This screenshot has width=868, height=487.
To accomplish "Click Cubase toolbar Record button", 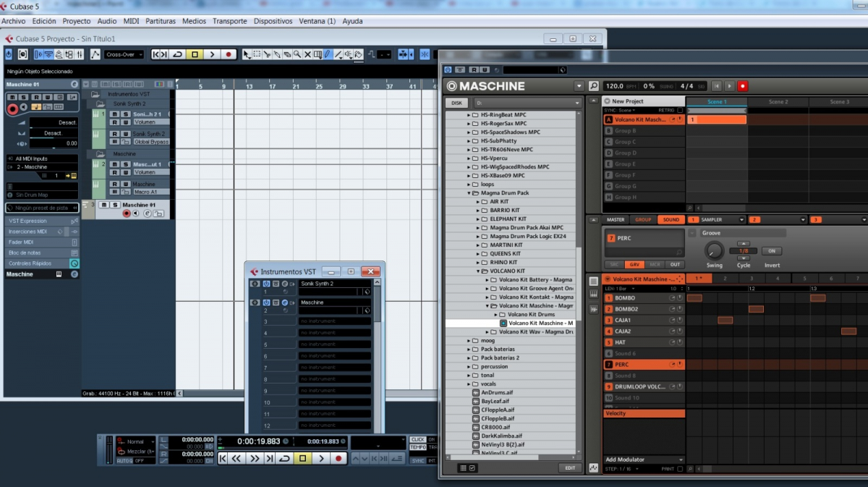I will click(229, 54).
